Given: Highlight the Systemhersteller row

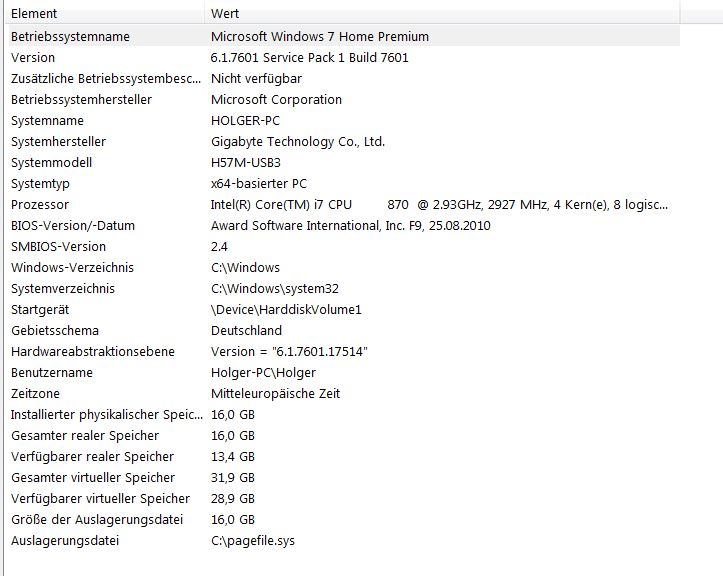Looking at the screenshot, I should 58,142.
